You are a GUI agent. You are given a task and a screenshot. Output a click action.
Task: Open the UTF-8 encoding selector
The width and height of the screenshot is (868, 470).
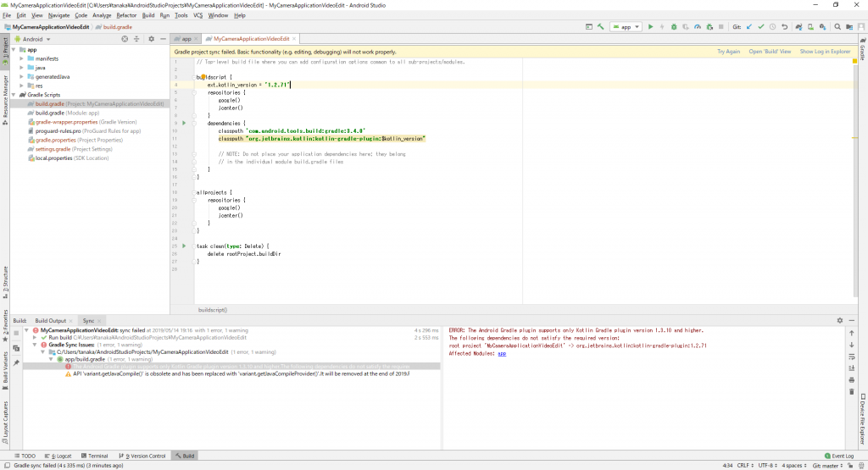(767, 466)
